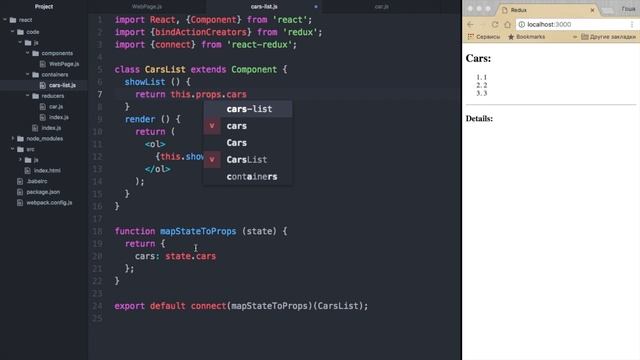Click the package.json file icon

(x=20, y=192)
